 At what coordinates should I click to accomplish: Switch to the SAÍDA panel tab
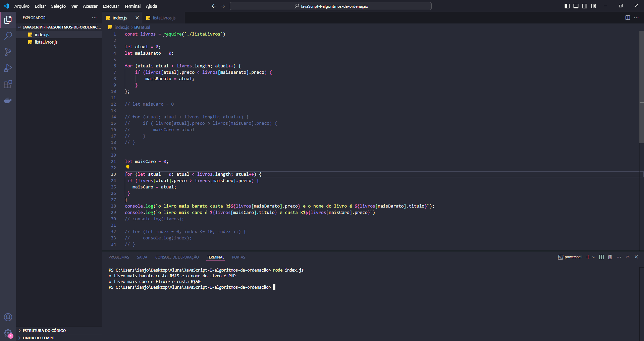coord(142,257)
